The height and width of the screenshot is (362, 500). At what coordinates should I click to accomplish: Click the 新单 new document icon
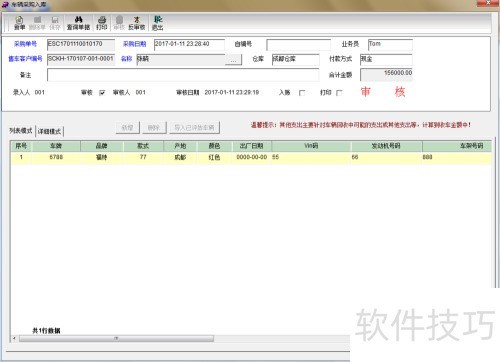pos(19,23)
